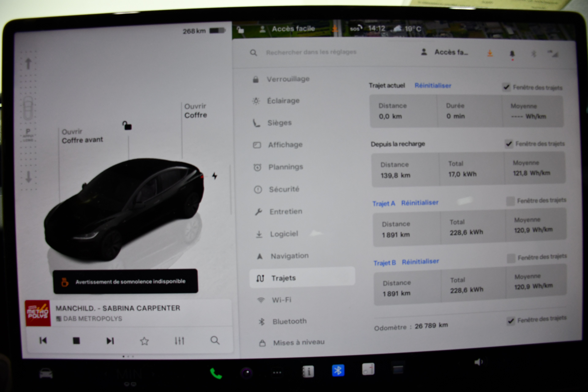Tap the Odomètre 26 789 km reading
The width and height of the screenshot is (588, 392).
click(411, 327)
